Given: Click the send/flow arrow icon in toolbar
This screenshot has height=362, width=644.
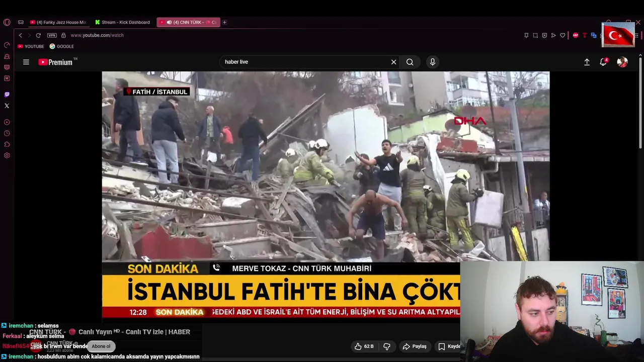Looking at the screenshot, I should pos(553,35).
